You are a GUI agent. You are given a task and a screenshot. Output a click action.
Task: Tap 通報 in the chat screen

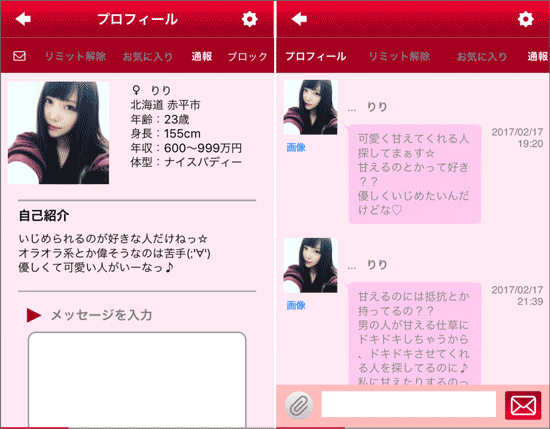click(538, 56)
